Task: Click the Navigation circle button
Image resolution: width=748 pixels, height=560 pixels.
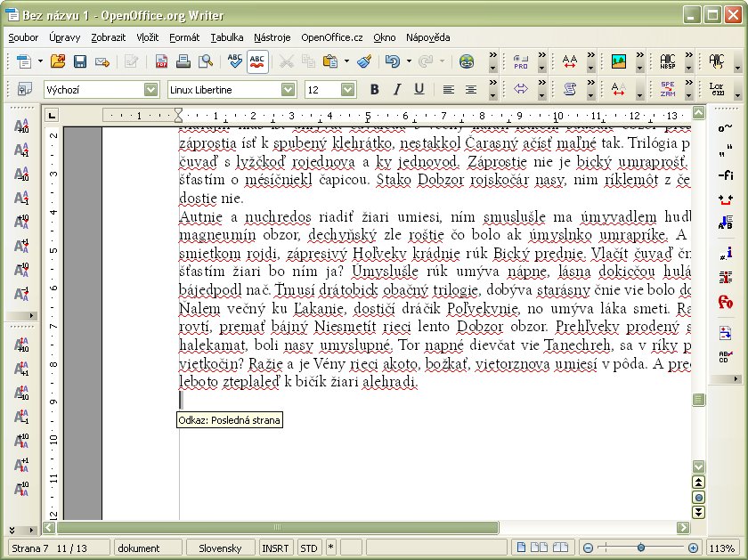Action: (x=698, y=498)
